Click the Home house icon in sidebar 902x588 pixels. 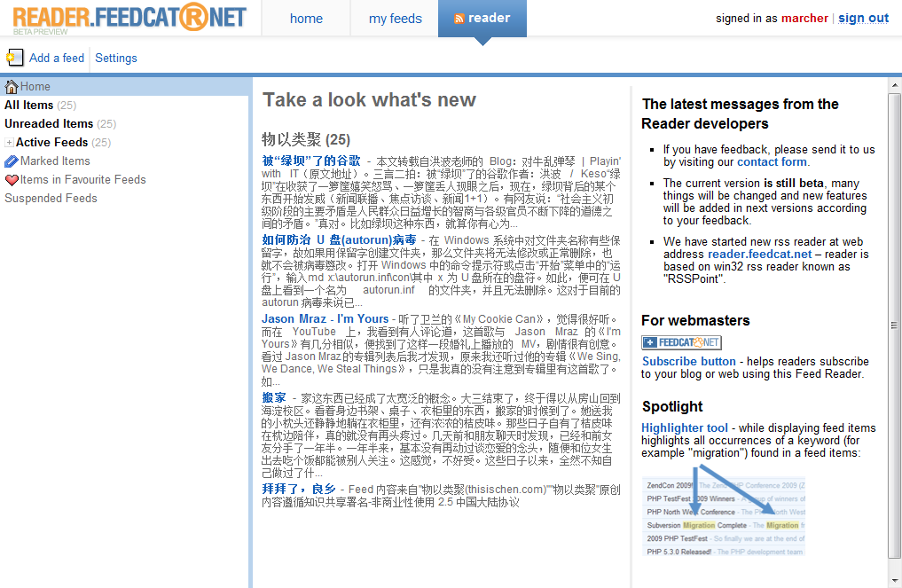click(x=12, y=87)
